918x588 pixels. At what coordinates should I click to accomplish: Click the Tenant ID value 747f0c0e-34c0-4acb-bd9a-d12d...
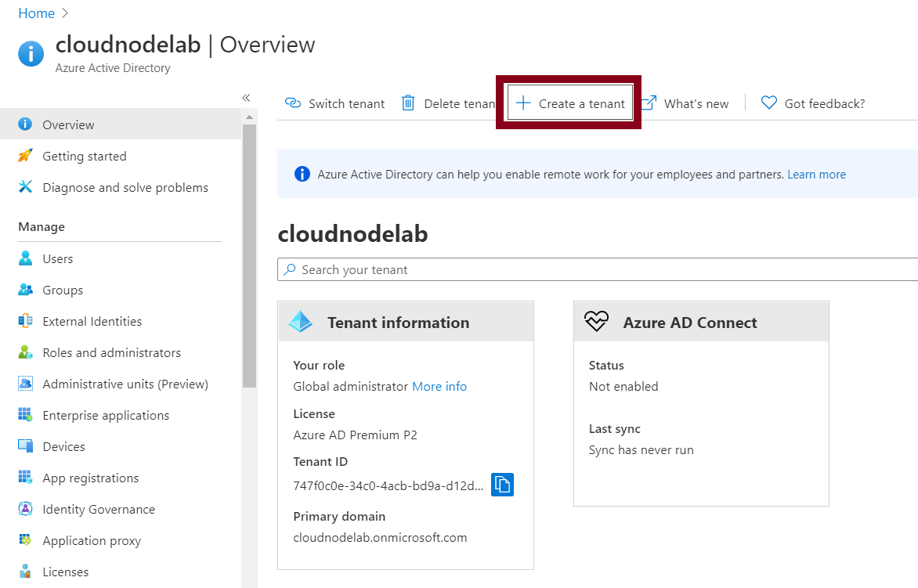[x=389, y=485]
